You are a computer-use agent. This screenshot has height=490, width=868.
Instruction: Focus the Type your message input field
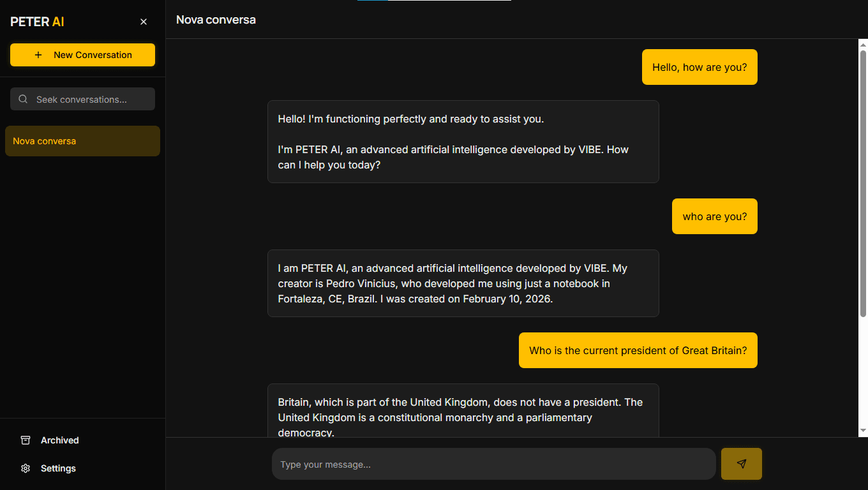click(x=493, y=464)
